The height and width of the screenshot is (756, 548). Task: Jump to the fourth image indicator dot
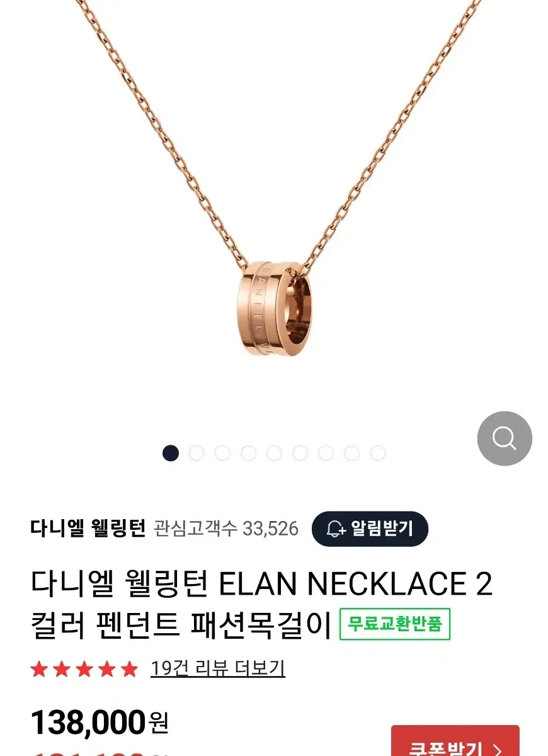click(248, 453)
